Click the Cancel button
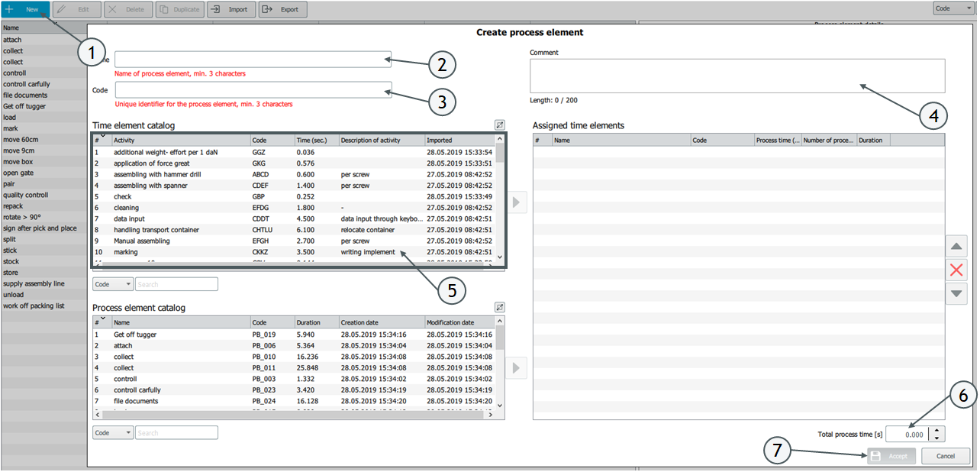Viewport: 980px width, 472px height. coord(946,456)
